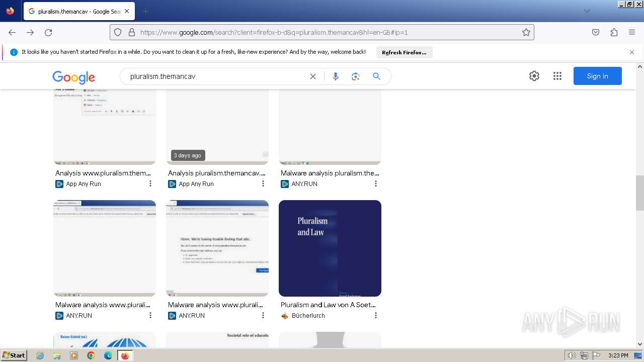Reload the page with the refresh icon

tap(48, 32)
